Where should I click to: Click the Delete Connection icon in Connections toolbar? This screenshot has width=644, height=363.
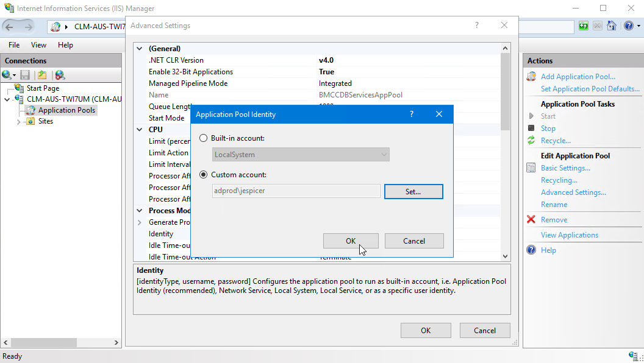pyautogui.click(x=60, y=75)
